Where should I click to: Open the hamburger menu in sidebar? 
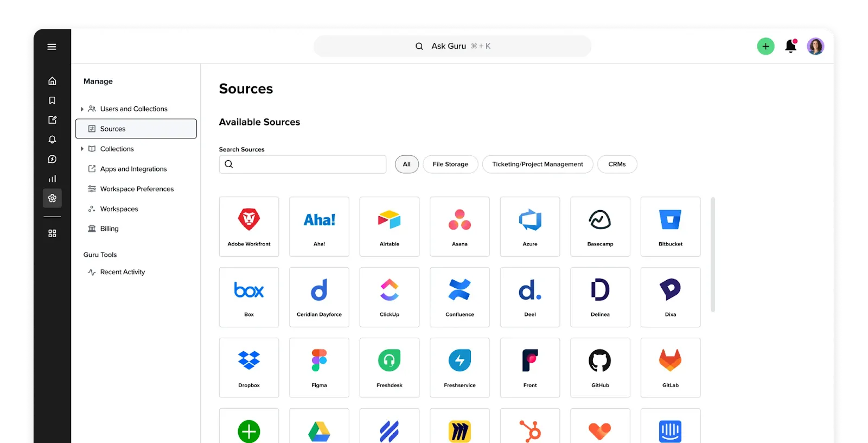(x=52, y=47)
